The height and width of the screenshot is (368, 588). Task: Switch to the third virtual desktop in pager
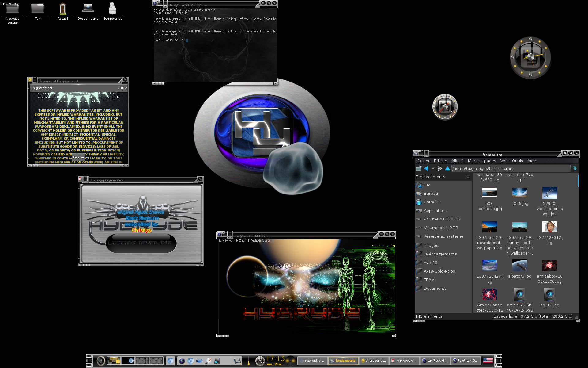[142, 361]
